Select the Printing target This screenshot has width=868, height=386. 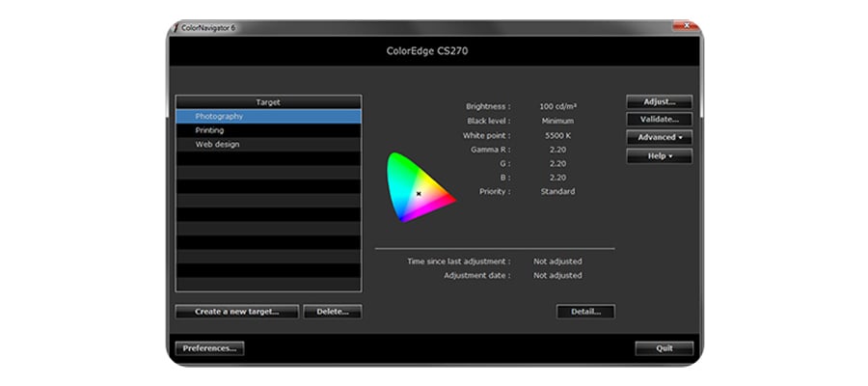tap(268, 130)
